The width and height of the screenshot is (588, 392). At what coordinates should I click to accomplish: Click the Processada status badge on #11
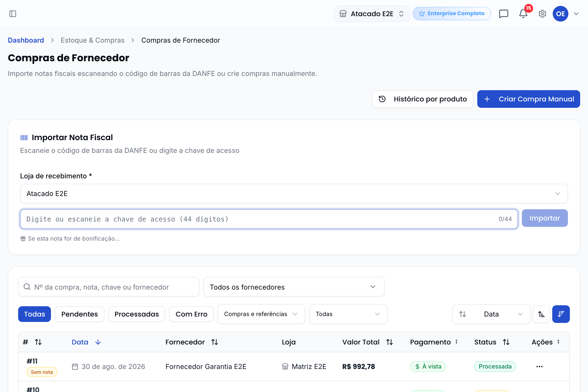click(x=495, y=367)
